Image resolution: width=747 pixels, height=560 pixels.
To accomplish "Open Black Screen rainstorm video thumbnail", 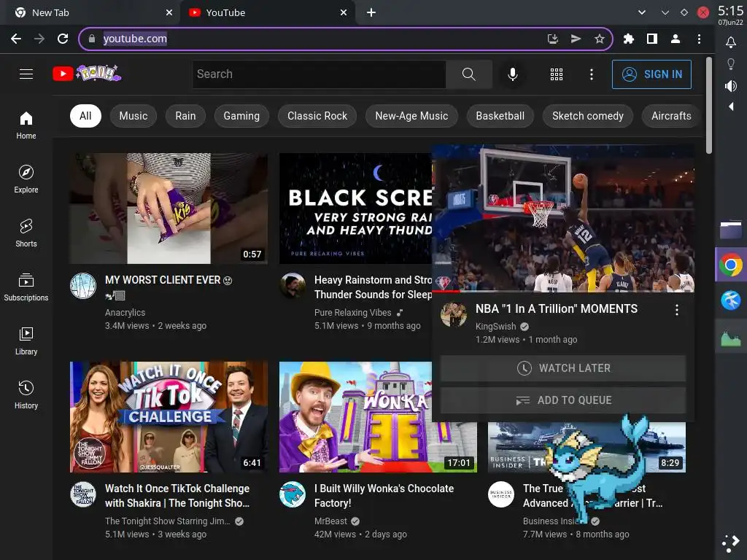I will click(x=355, y=208).
